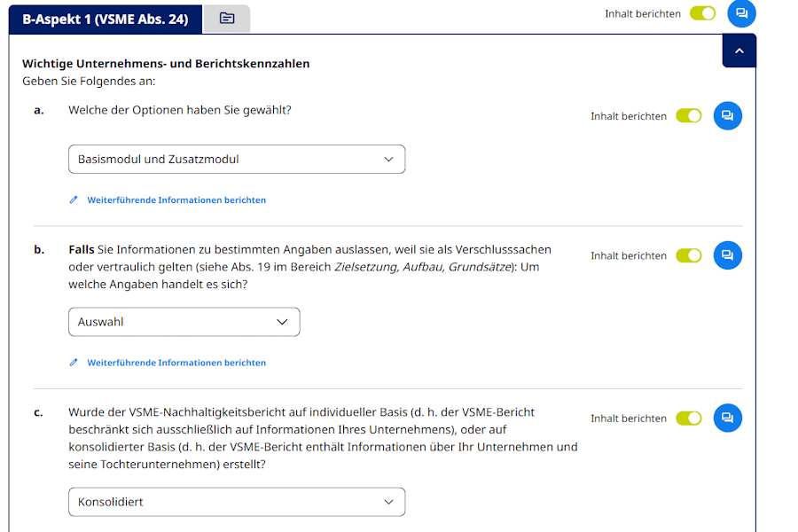
Task: Click 'Weiterführende Informationen berichten' link under question b
Action: pos(176,363)
